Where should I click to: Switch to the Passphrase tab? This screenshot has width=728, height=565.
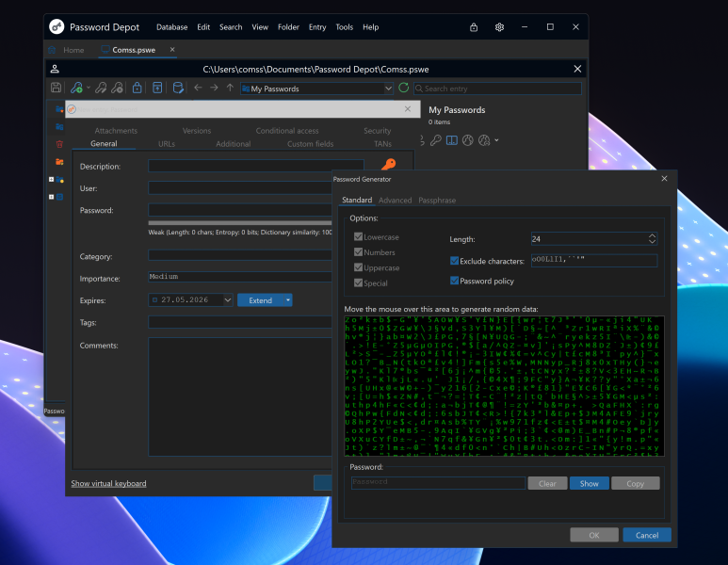437,200
